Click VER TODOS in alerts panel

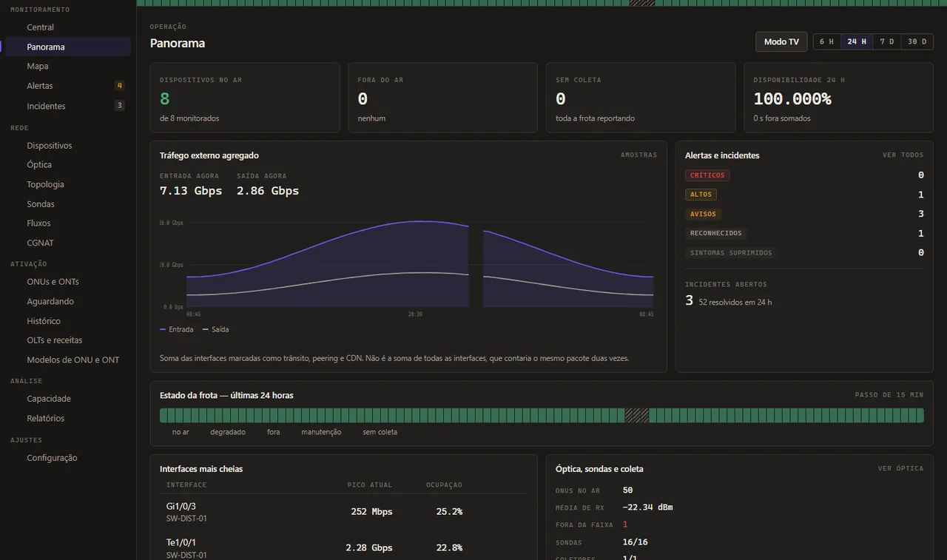pos(903,155)
